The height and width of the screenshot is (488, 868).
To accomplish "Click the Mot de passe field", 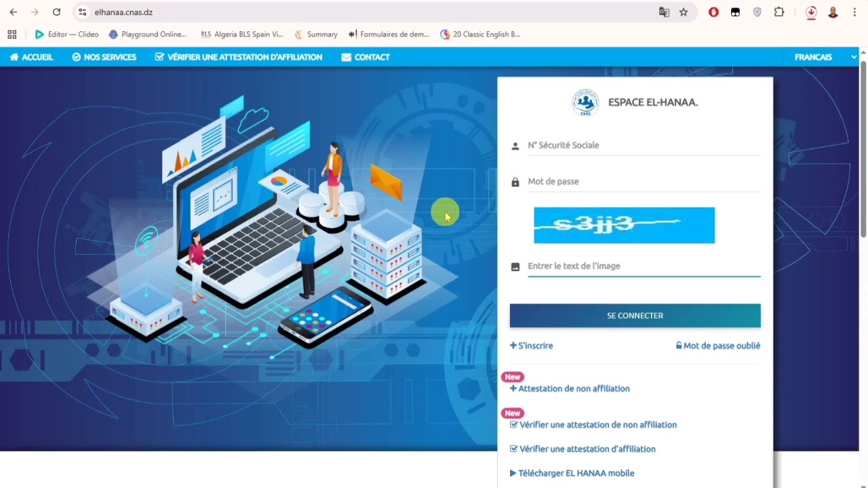I will [644, 182].
